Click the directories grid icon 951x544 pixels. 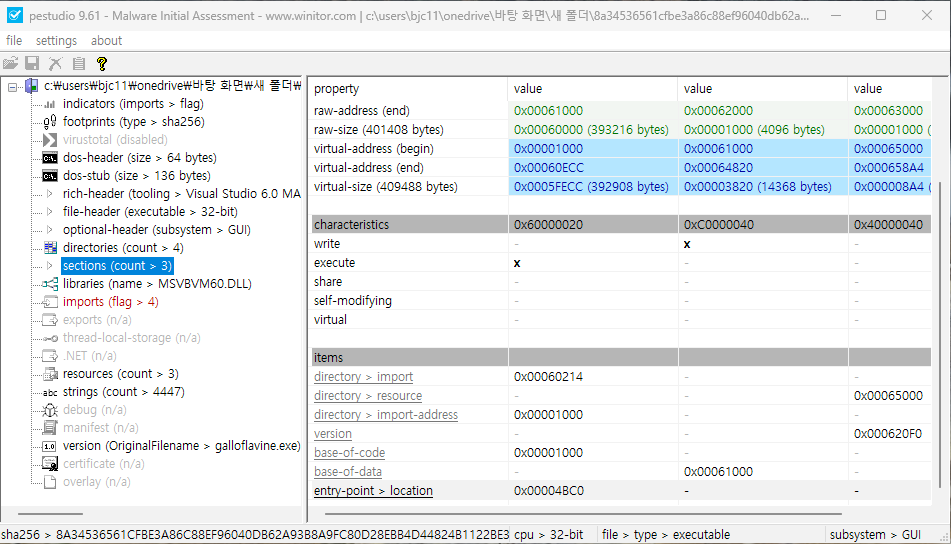pyautogui.click(x=49, y=248)
